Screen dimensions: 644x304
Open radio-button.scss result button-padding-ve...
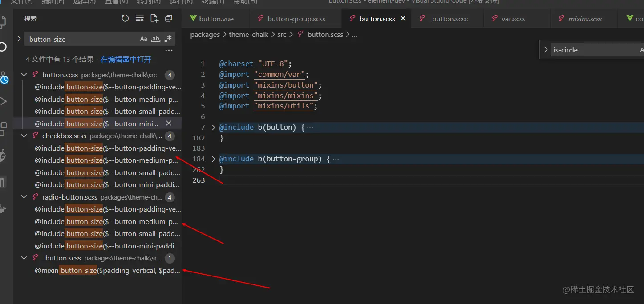[108, 209]
